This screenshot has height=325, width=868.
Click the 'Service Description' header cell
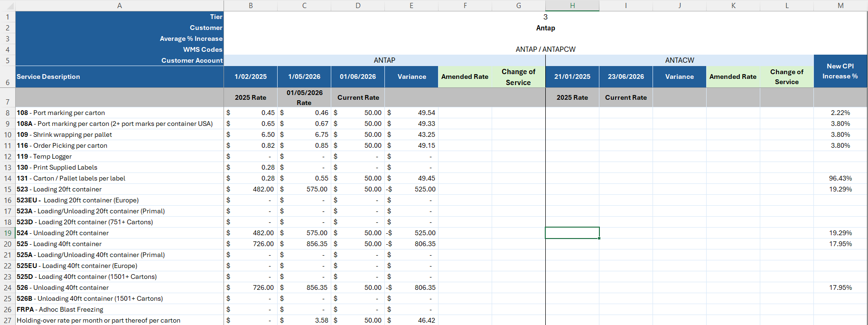tap(120, 76)
